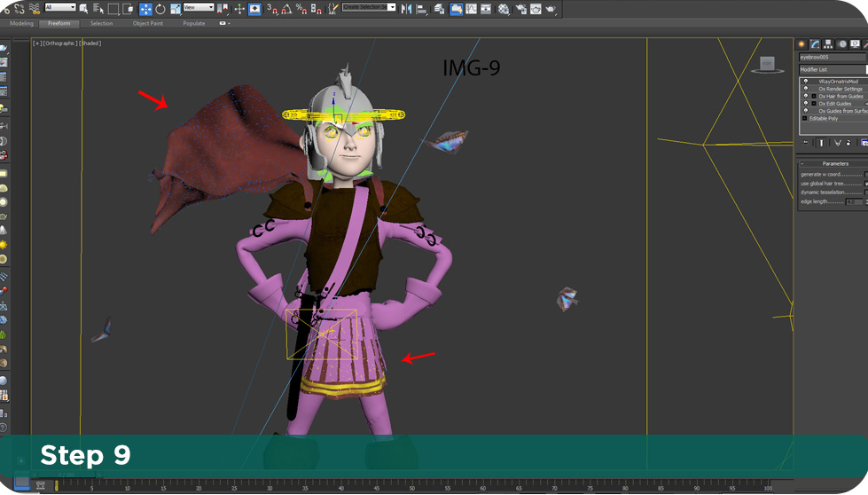Toggle the generate w coord checkbox

(865, 175)
